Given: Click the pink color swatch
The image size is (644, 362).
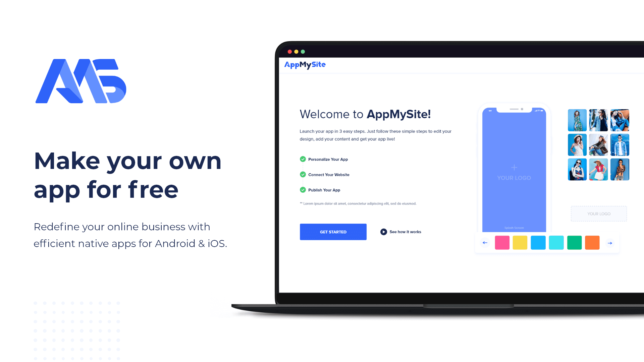Looking at the screenshot, I should click(x=502, y=243).
